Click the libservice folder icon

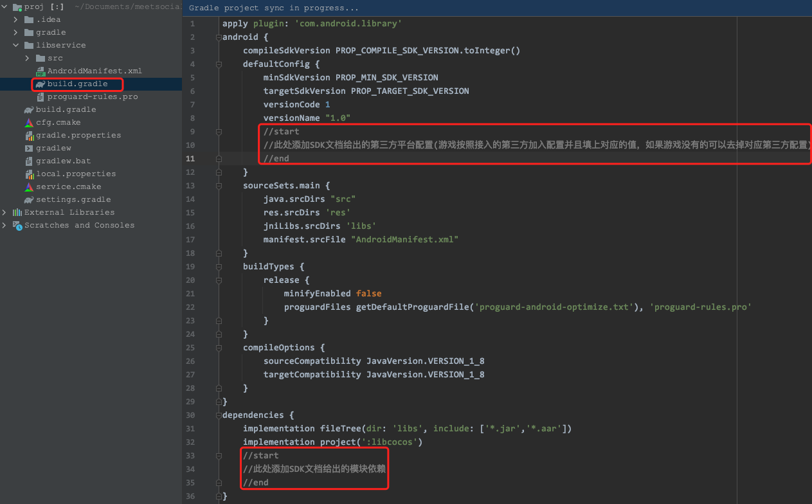[29, 45]
